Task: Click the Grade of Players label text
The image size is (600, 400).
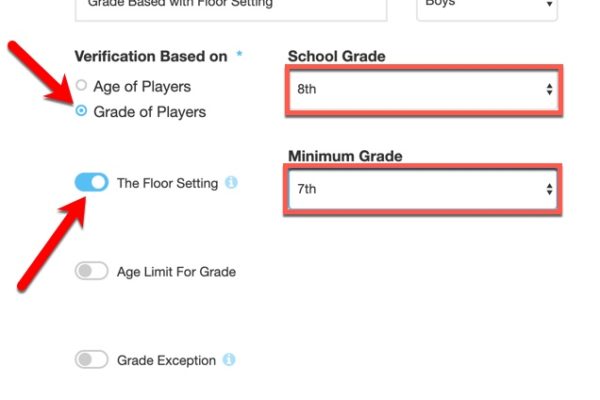Action: (x=150, y=112)
